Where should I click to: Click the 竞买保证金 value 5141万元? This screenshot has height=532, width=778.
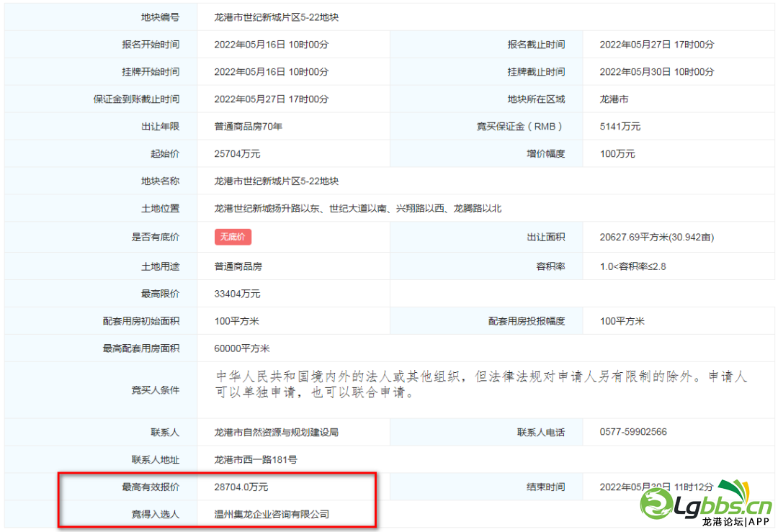click(620, 127)
